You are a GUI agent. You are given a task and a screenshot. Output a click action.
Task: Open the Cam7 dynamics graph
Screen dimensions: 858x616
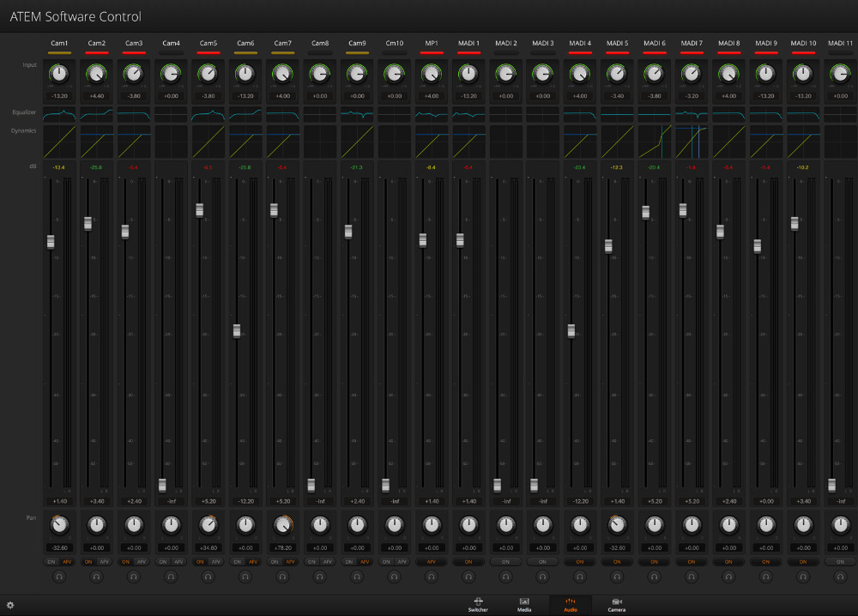pos(282,141)
